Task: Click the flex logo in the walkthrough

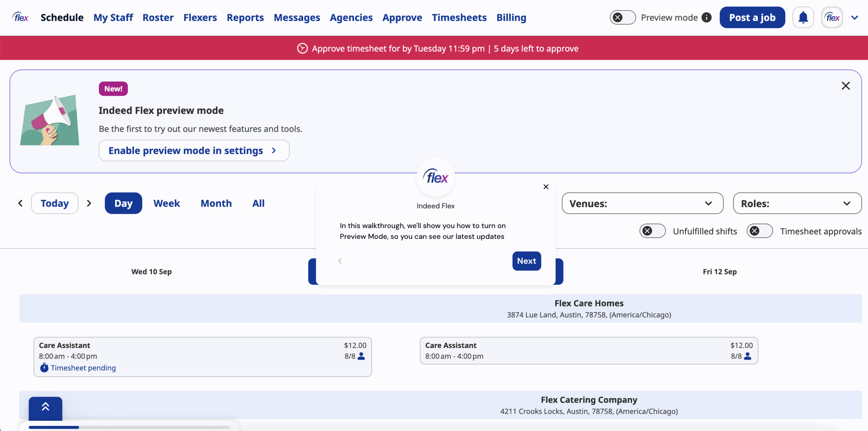Action: [436, 177]
